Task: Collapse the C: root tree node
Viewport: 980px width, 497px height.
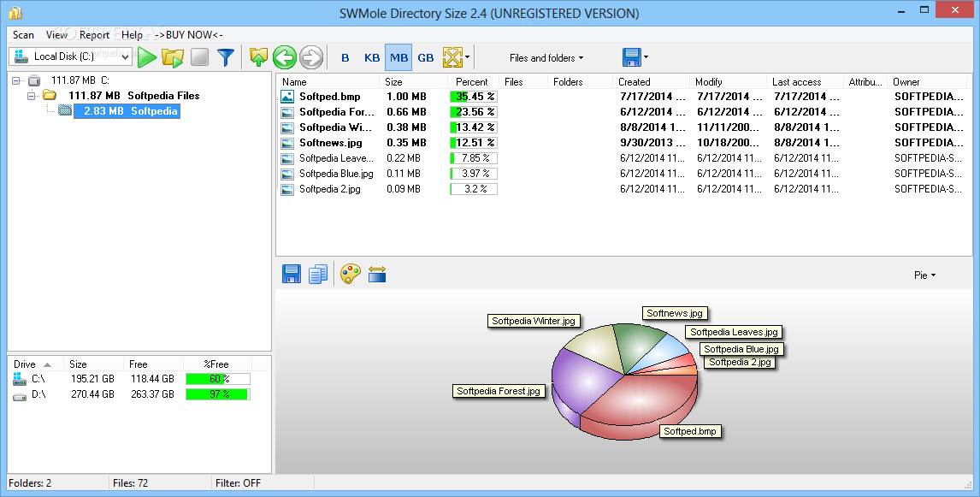Action: (16, 80)
